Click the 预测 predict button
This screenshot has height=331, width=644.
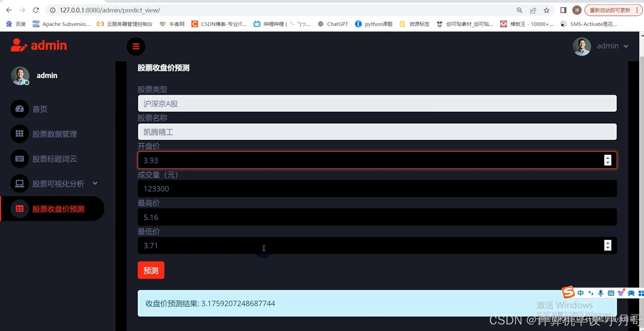pos(151,270)
